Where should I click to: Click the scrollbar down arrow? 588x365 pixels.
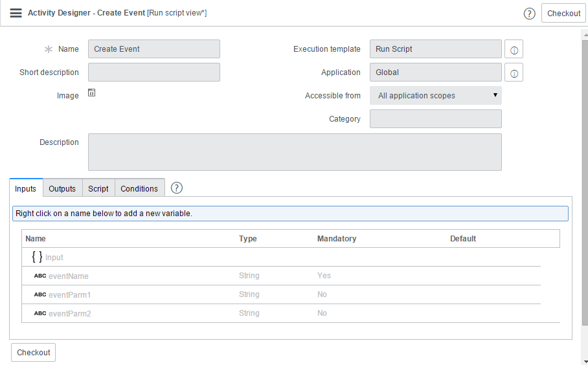(585, 362)
